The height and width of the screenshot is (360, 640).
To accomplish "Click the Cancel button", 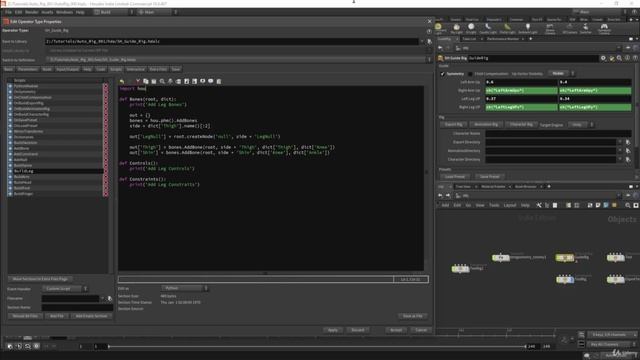I will point(421,330).
